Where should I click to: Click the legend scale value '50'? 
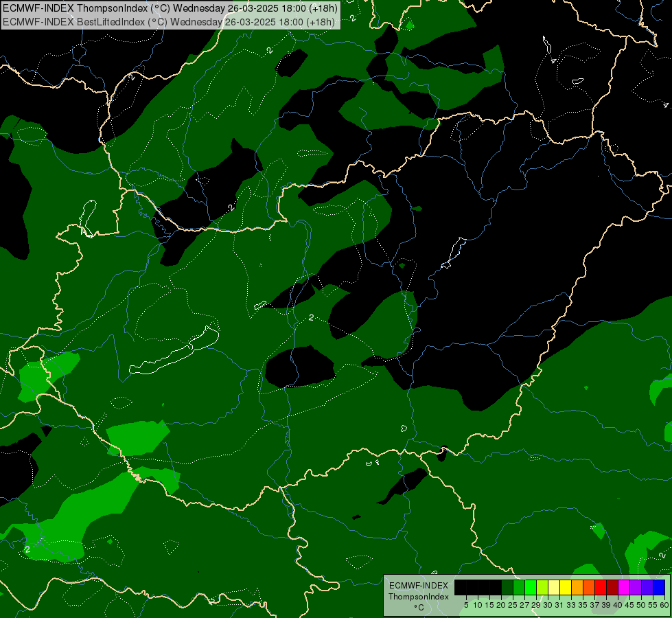[641, 605]
